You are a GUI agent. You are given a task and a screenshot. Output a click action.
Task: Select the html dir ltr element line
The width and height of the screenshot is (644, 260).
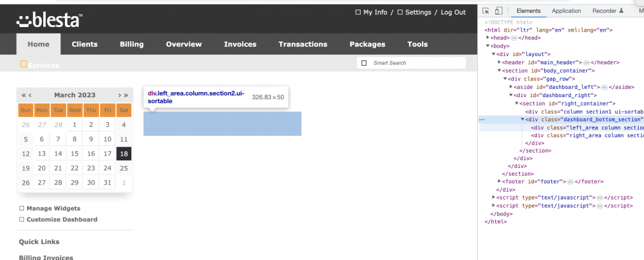[x=549, y=30]
